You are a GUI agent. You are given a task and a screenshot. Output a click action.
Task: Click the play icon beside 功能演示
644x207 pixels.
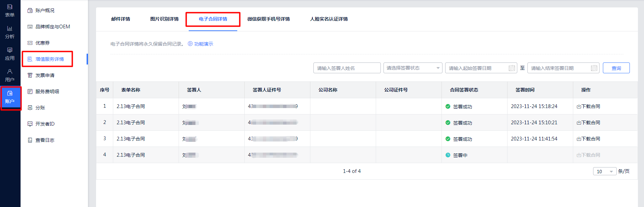190,44
